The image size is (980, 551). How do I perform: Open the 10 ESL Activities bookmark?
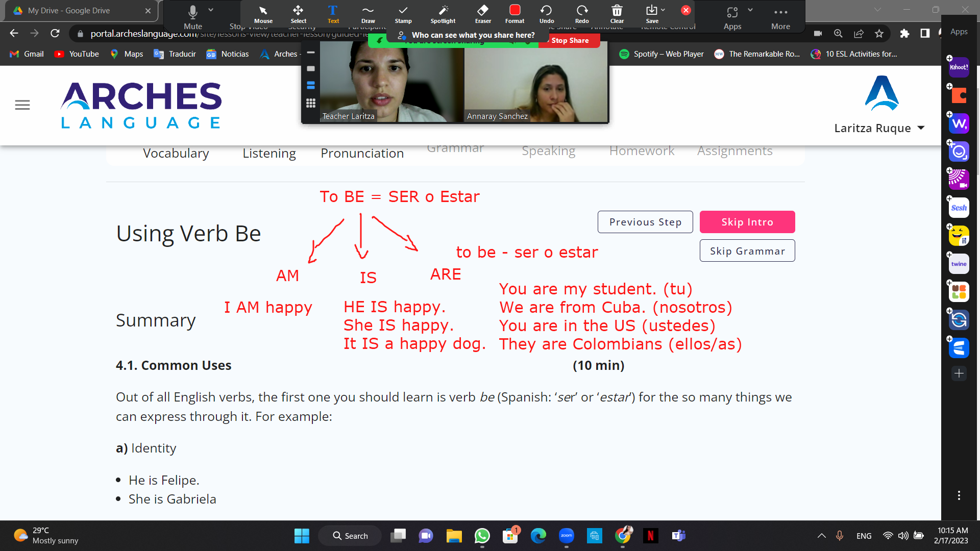click(854, 54)
